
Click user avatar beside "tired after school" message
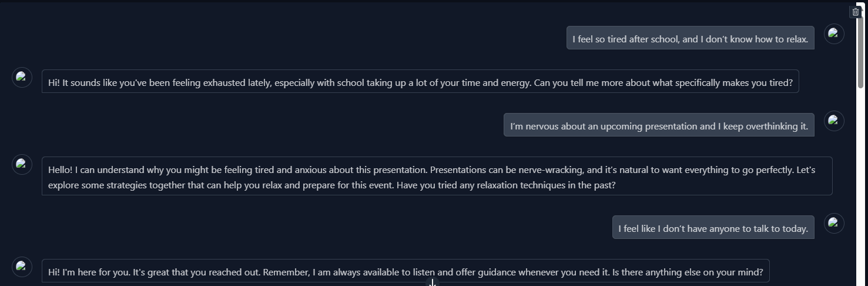coord(834,34)
